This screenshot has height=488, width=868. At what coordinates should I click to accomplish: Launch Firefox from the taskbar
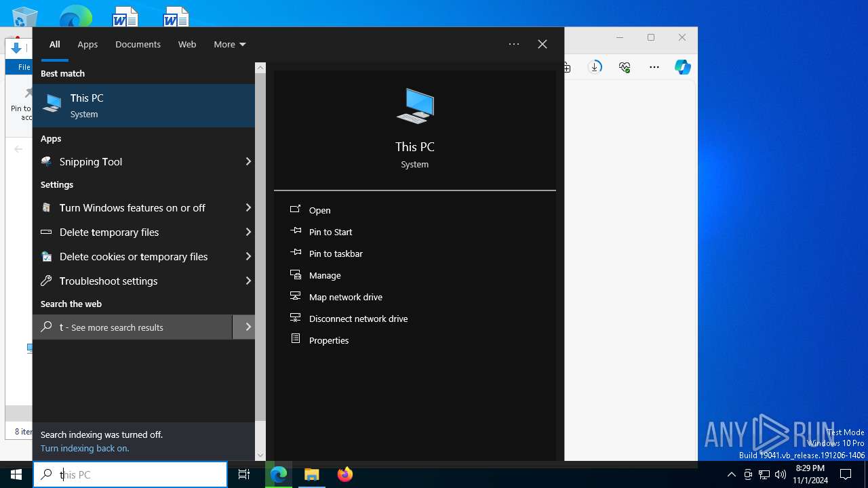click(x=345, y=474)
